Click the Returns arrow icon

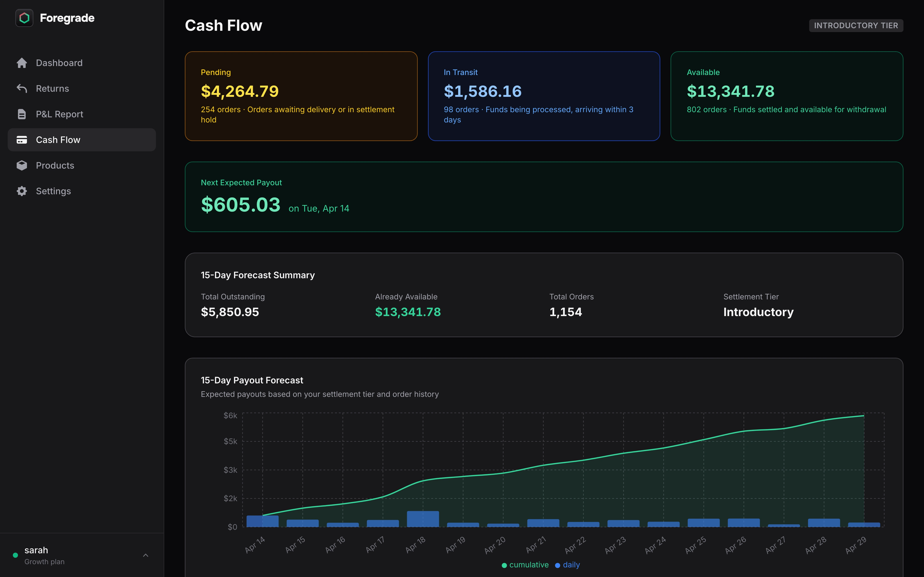pos(22,88)
